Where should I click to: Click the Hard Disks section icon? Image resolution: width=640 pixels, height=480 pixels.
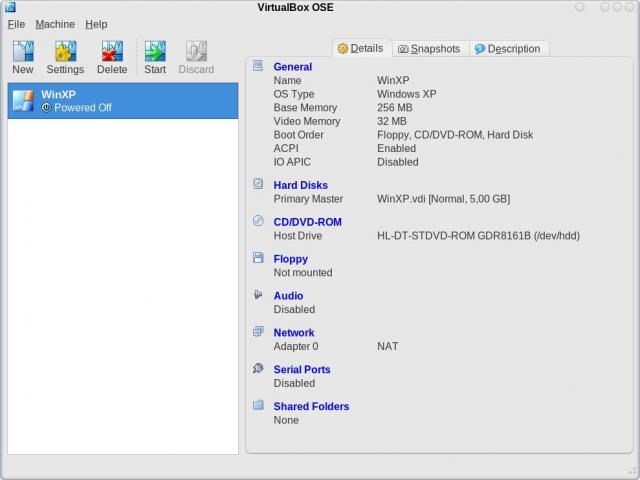258,184
